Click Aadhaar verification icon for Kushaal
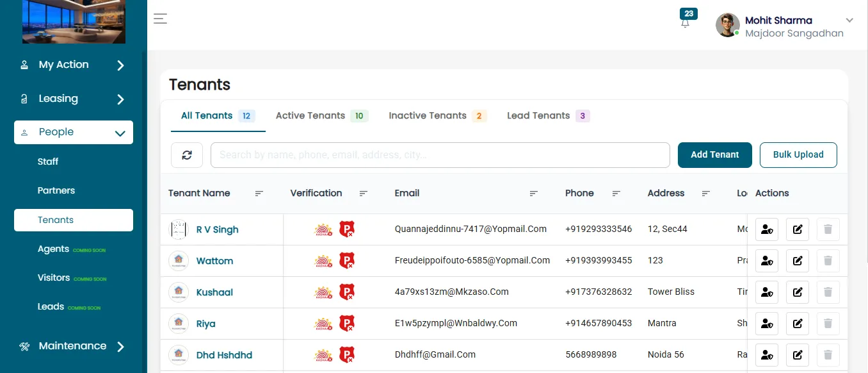 pyautogui.click(x=324, y=292)
